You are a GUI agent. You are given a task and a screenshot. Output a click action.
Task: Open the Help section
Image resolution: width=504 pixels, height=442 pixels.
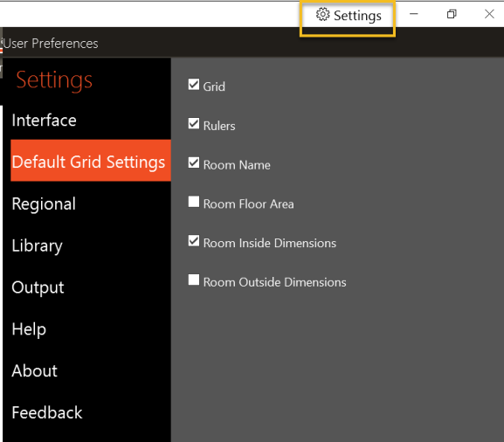click(x=29, y=329)
